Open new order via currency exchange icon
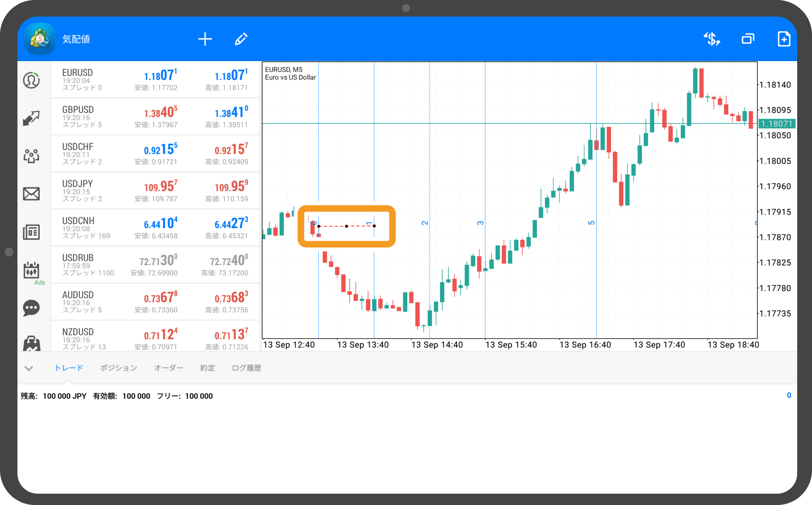812x505 pixels. (712, 39)
